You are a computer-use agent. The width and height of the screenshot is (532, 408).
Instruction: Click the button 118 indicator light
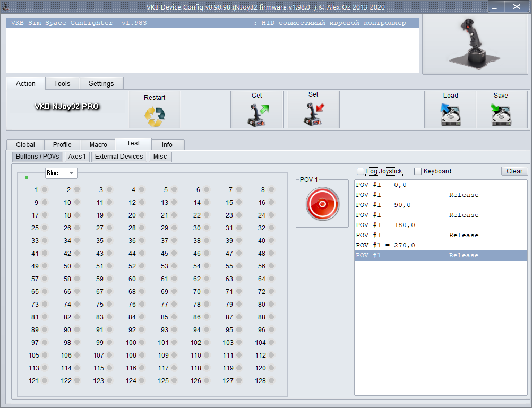(207, 368)
